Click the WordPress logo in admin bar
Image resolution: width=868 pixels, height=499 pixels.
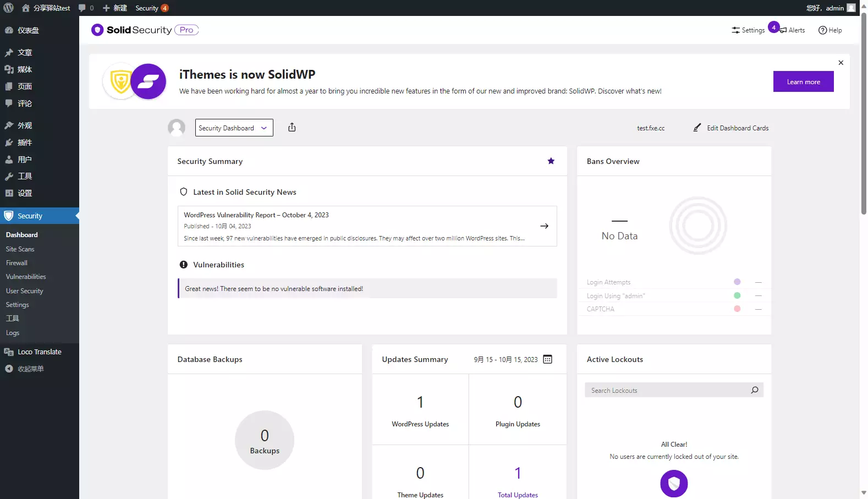coord(9,8)
